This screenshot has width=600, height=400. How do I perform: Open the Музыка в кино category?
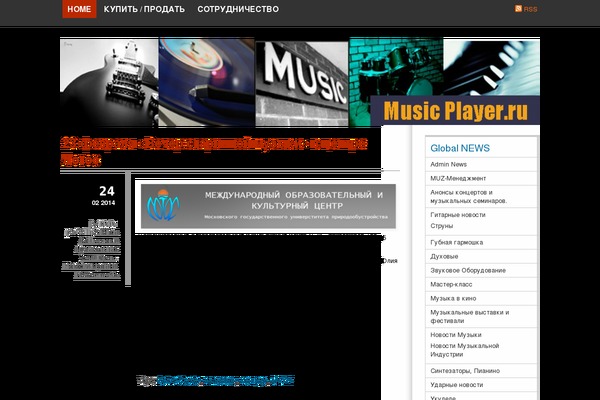coord(453,298)
